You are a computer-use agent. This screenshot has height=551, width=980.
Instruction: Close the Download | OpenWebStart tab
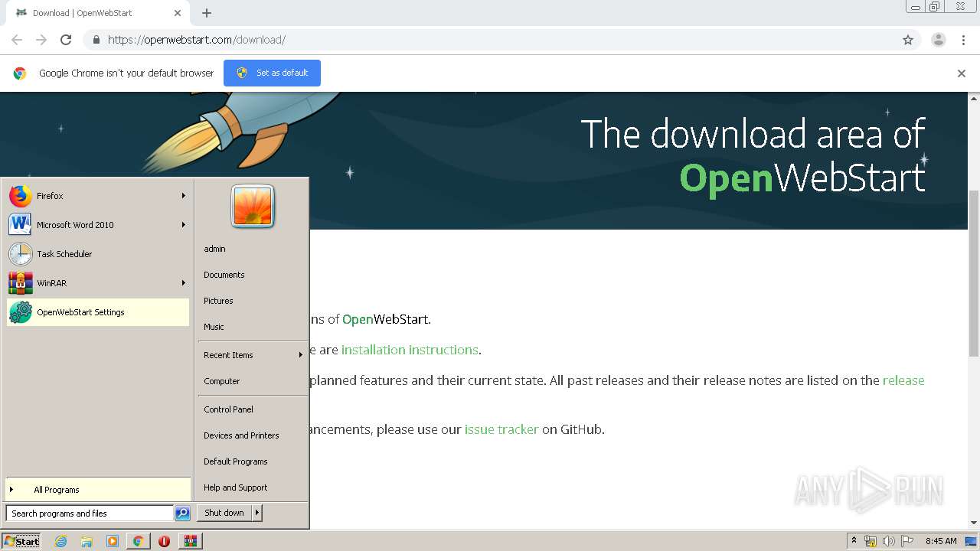pos(178,13)
